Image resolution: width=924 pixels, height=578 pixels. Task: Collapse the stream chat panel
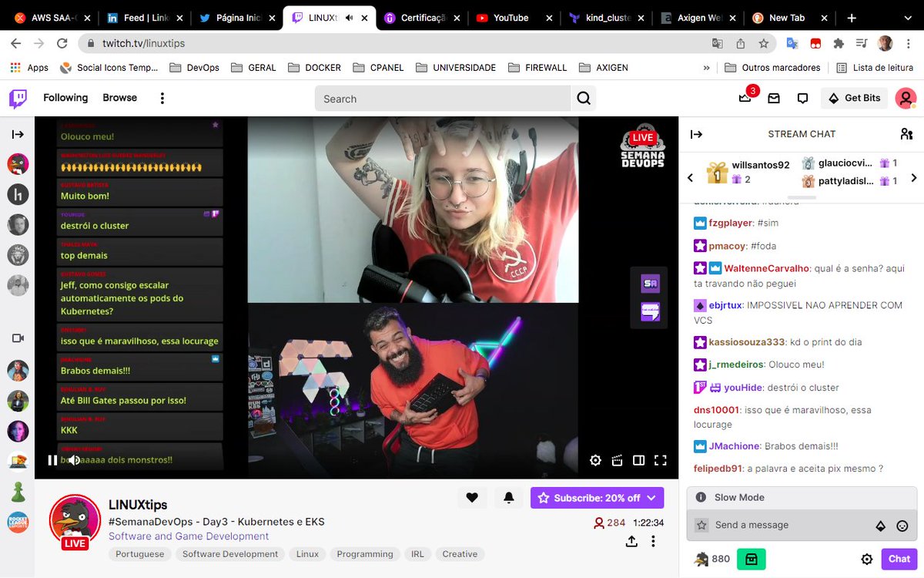(696, 134)
